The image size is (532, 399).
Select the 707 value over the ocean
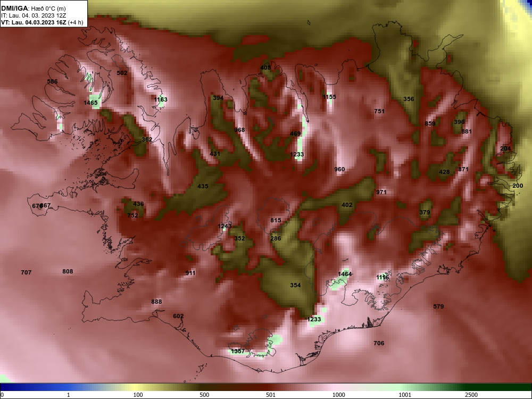point(26,272)
